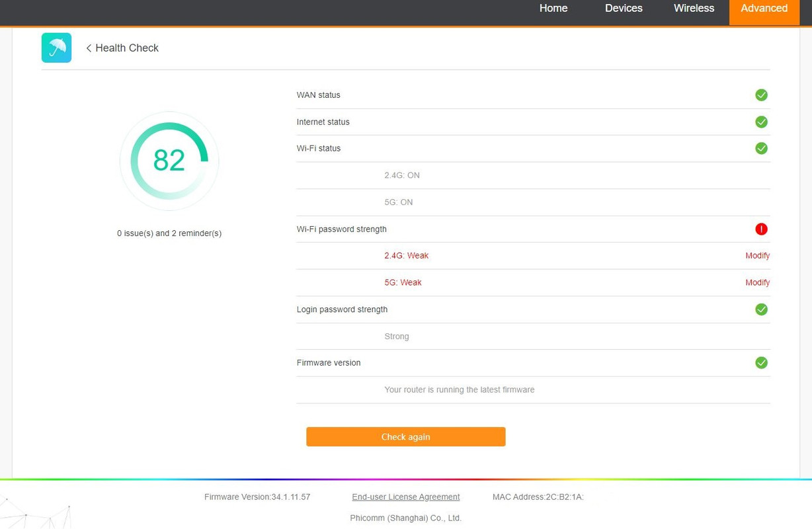The image size is (812, 529).
Task: Click the green check for Firmware version
Action: (x=761, y=362)
